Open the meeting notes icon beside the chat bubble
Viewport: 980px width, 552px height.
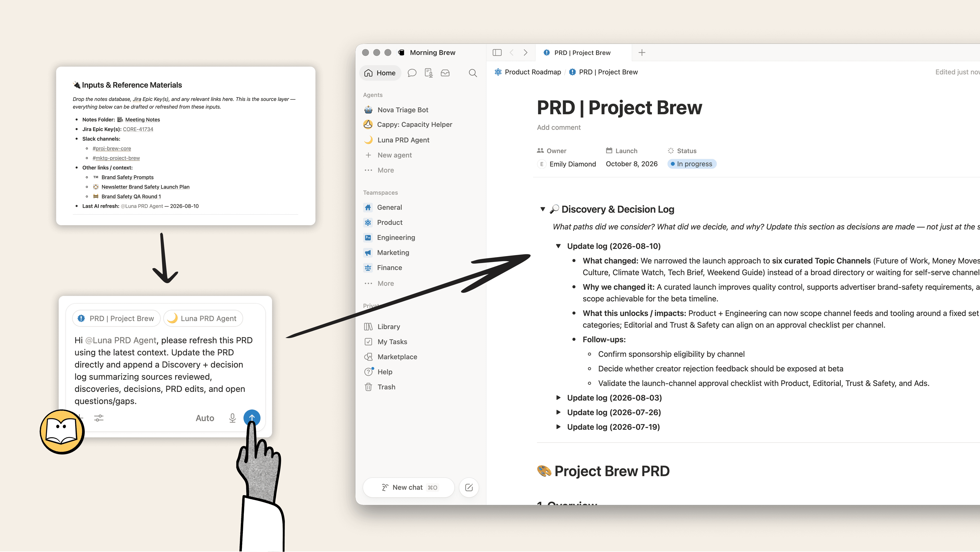tap(429, 73)
